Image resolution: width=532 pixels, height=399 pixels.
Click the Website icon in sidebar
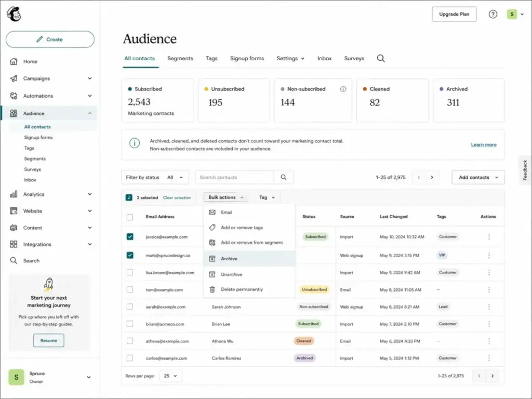(x=14, y=211)
